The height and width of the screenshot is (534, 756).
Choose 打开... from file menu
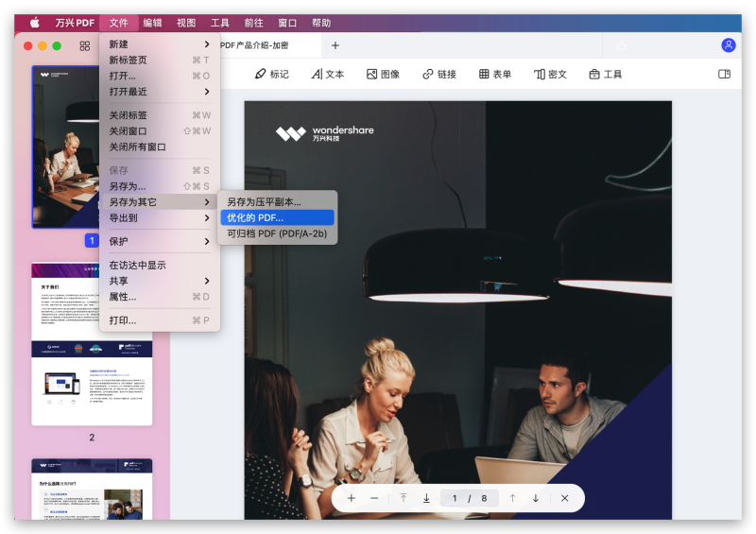160,76
